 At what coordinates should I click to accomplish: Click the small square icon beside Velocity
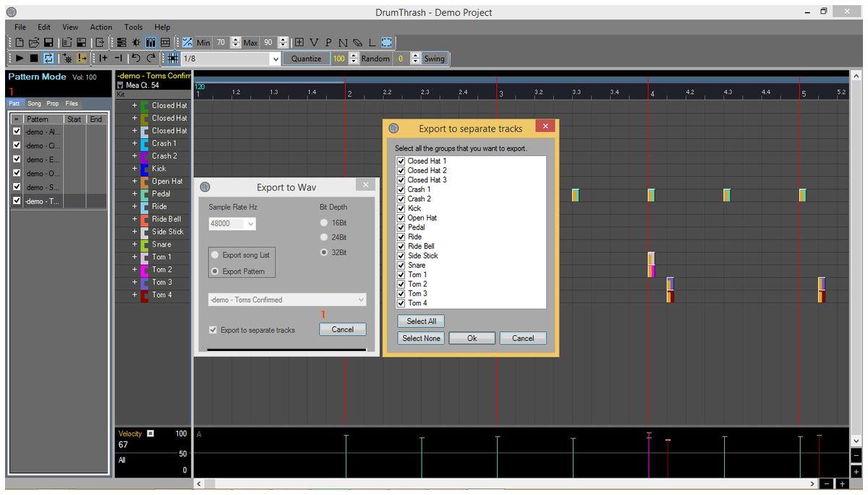(x=150, y=433)
